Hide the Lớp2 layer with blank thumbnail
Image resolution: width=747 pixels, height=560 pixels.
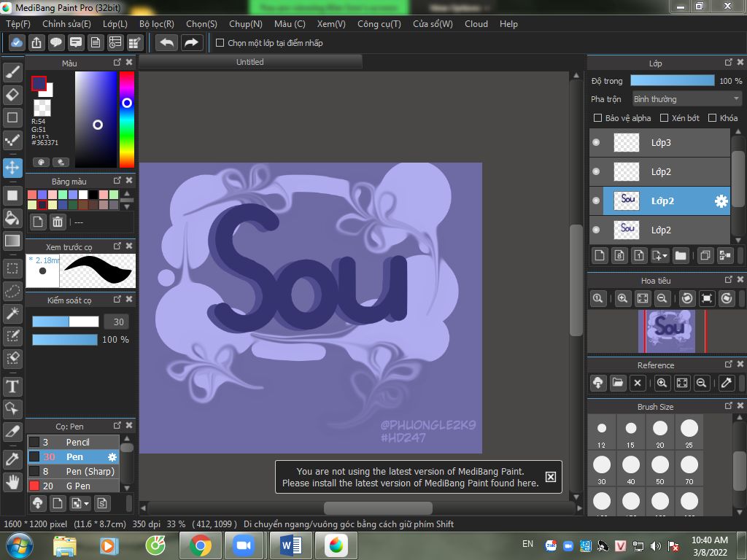[596, 171]
